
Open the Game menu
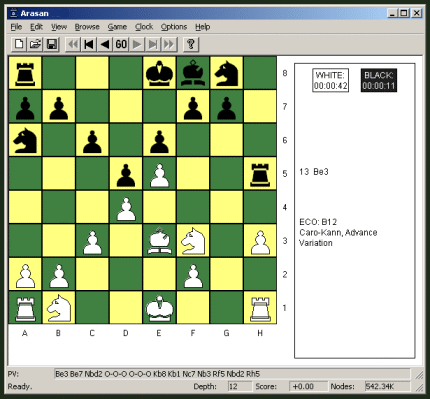tap(117, 27)
